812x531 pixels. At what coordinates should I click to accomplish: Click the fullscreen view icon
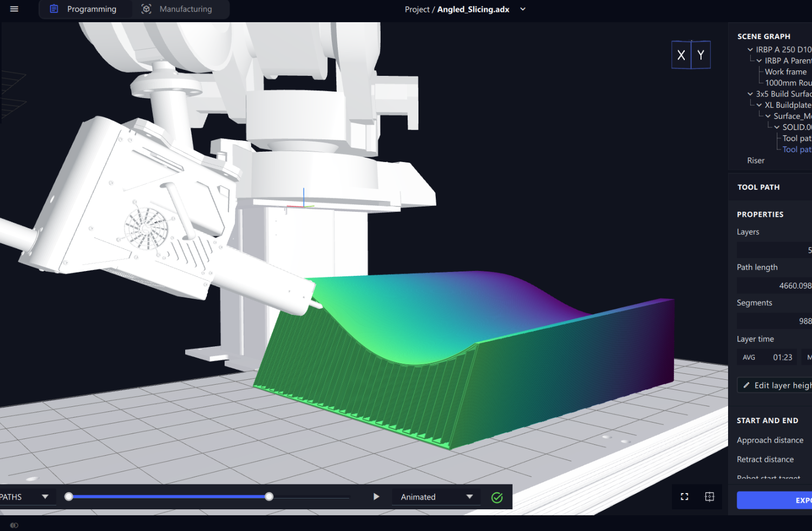(684, 497)
